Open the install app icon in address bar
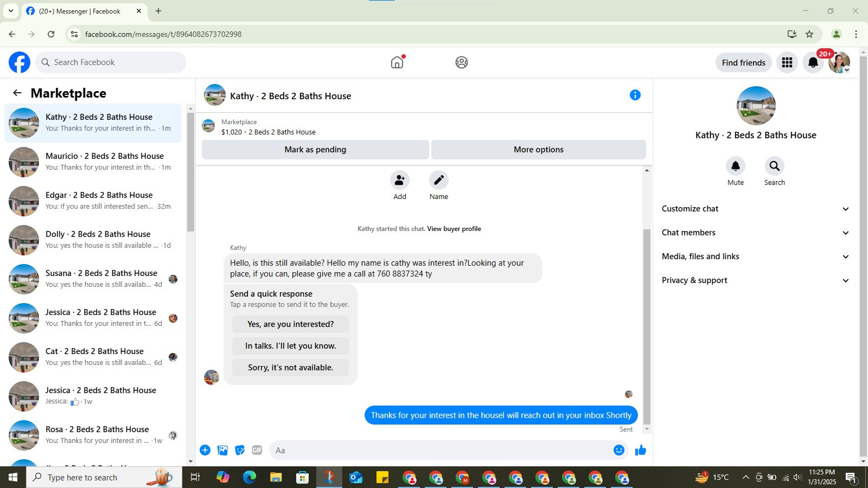The image size is (868, 488). click(792, 34)
